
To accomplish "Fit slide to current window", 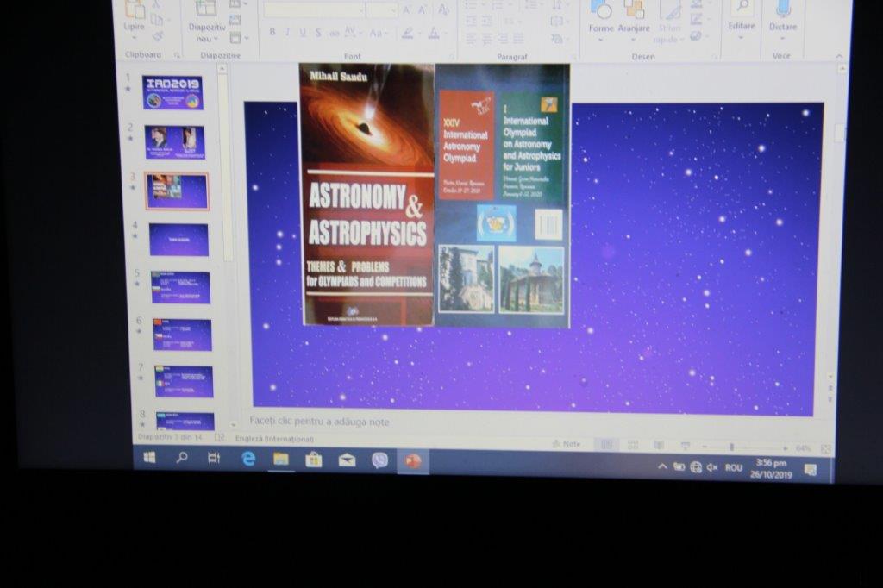I will pyautogui.click(x=825, y=449).
